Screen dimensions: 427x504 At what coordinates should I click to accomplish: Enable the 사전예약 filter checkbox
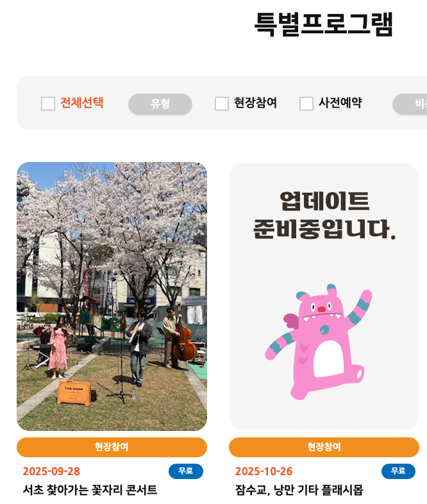point(306,104)
